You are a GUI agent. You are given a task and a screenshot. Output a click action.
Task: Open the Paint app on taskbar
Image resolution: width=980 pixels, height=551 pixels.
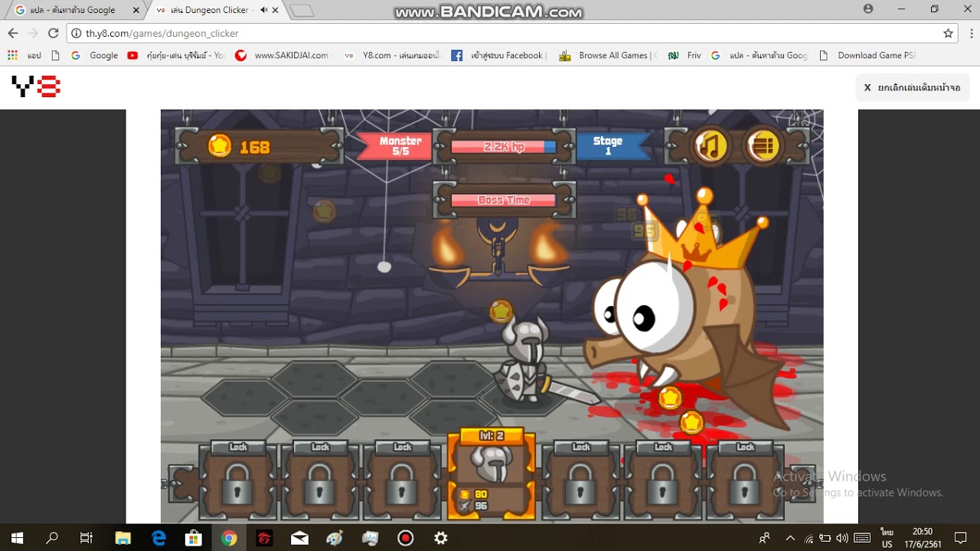pyautogui.click(x=335, y=538)
